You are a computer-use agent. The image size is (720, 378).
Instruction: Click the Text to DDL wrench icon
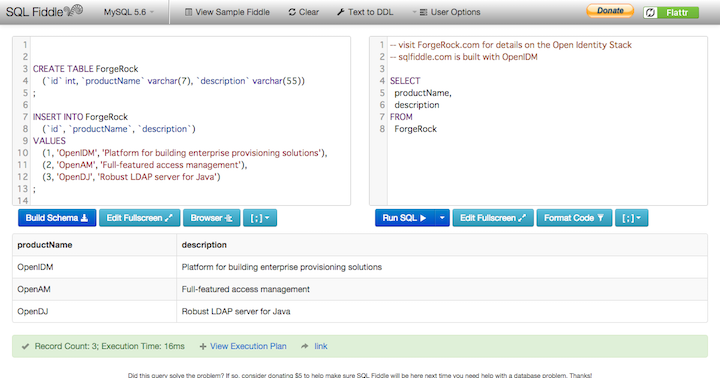340,12
